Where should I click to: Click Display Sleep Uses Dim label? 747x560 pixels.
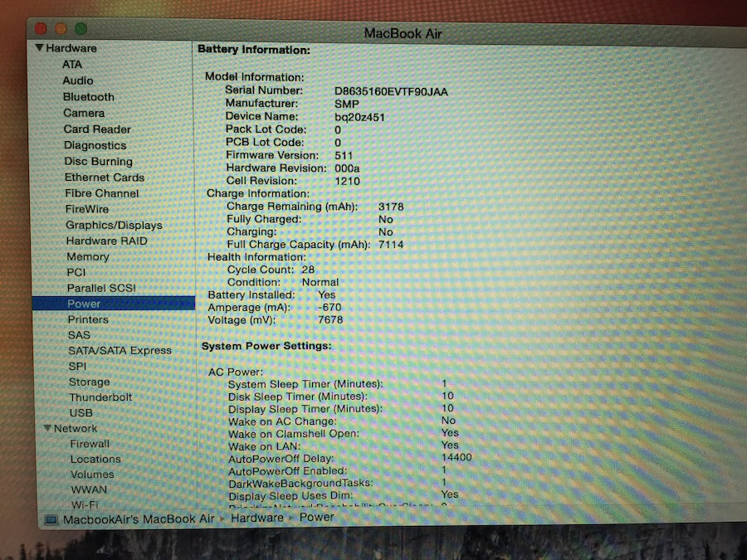pyautogui.click(x=291, y=496)
